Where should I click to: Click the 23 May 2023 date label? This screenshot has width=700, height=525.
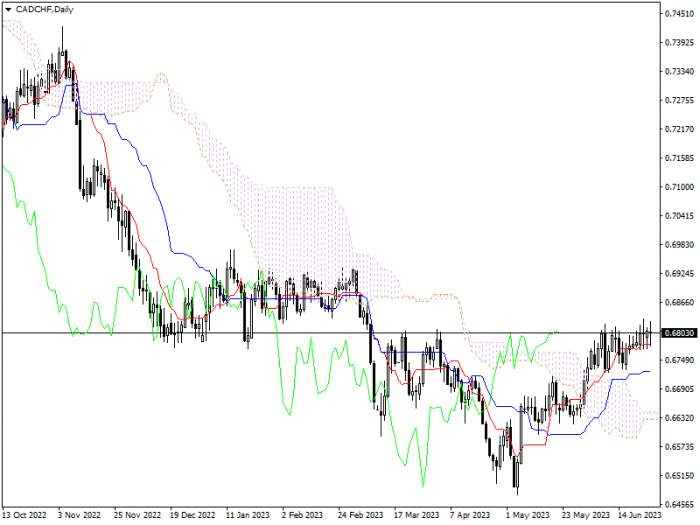(584, 515)
